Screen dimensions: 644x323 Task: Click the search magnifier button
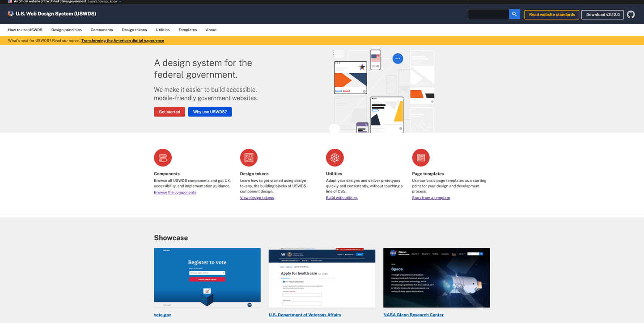[x=515, y=14]
